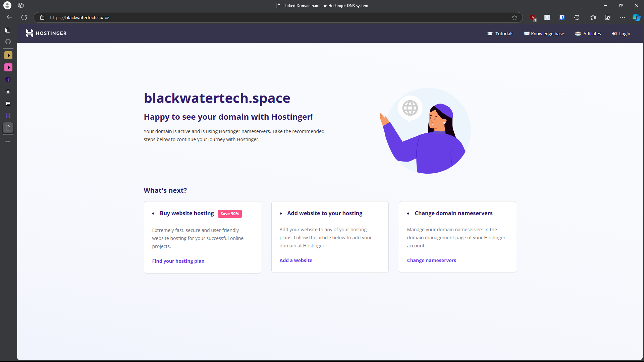This screenshot has width=644, height=362.
Task: Open the Favorites list icon
Action: pyautogui.click(x=593, y=17)
